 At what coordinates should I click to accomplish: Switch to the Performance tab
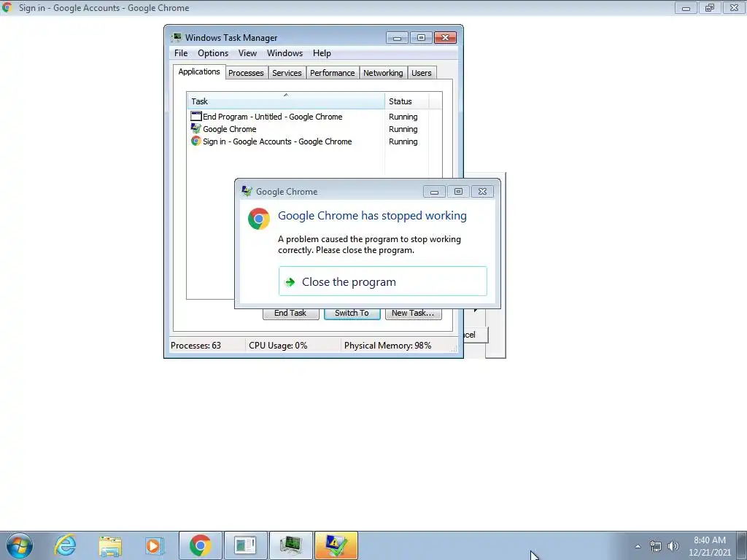pyautogui.click(x=332, y=73)
